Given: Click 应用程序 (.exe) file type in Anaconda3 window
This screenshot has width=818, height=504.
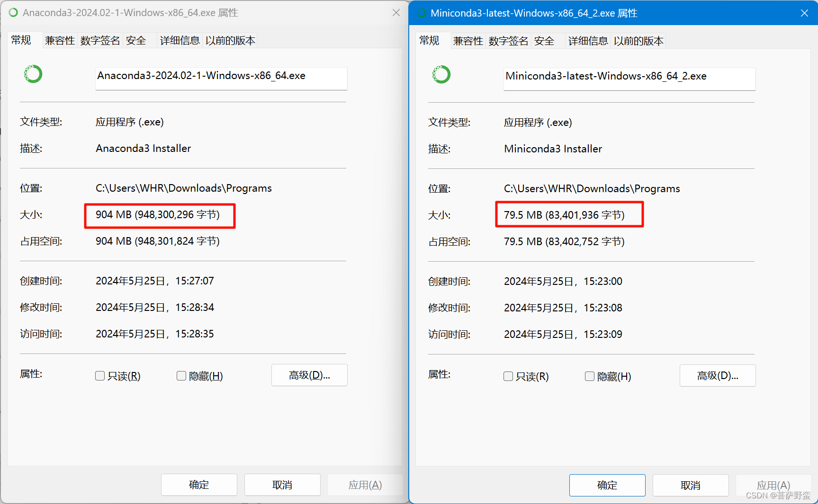Looking at the screenshot, I should pos(130,122).
